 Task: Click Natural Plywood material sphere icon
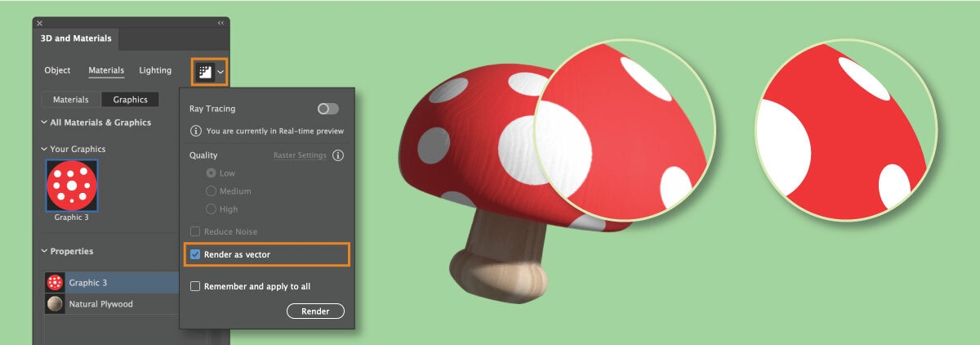[56, 304]
